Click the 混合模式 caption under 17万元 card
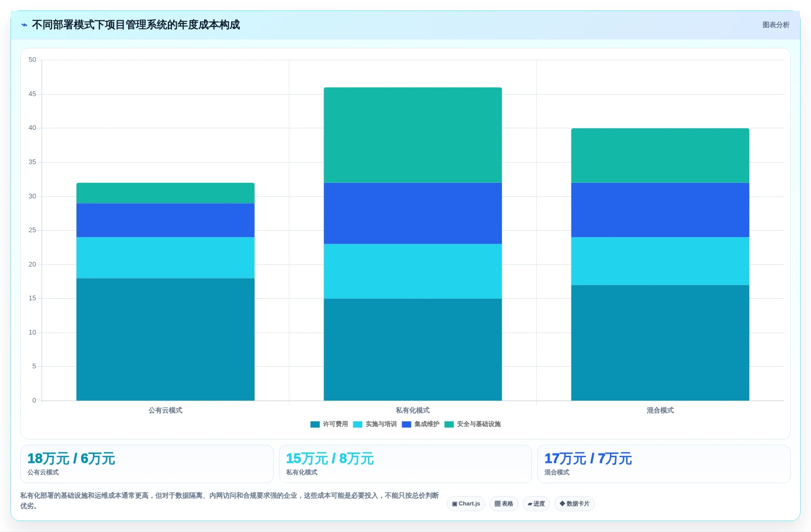 [557, 473]
